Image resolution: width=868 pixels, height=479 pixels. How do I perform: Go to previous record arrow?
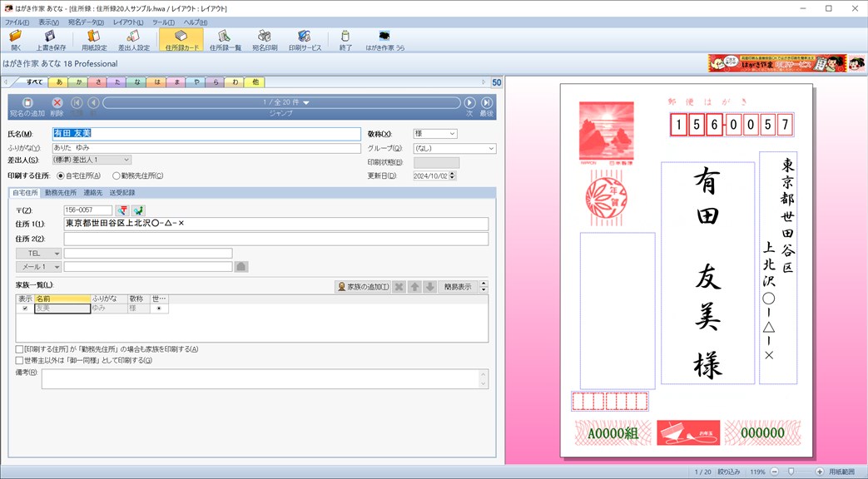pos(93,103)
